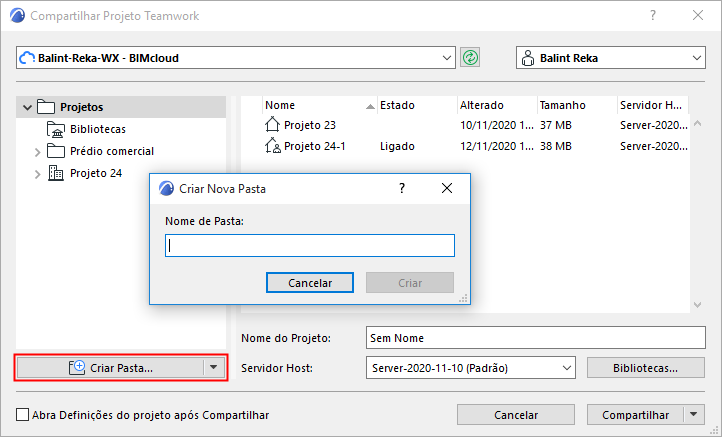Click the Bibliotecas folder icon in tree
Screen dimensions: 722x437
55,129
